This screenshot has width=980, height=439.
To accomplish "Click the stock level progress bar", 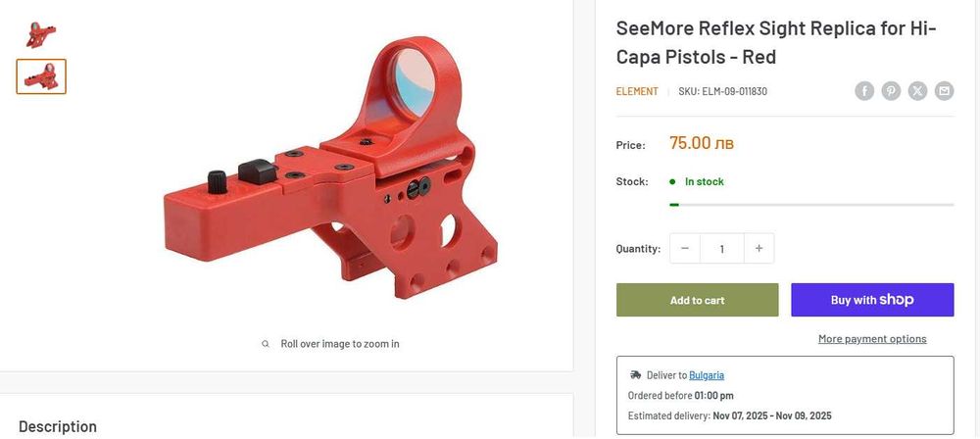I will tap(811, 205).
